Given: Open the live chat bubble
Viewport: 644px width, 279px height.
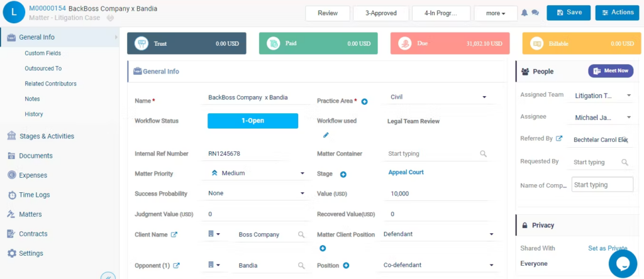Looking at the screenshot, I should [x=623, y=264].
